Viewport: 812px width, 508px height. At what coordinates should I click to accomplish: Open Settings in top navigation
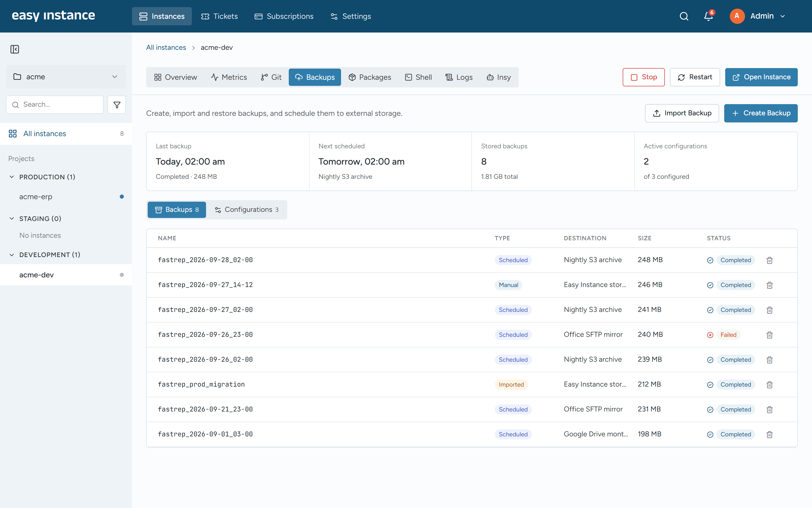(x=351, y=16)
